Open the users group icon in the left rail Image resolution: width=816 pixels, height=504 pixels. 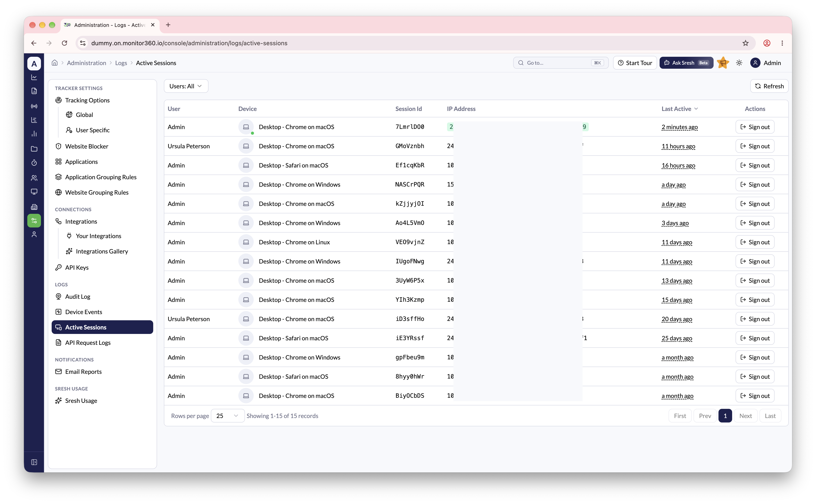(x=34, y=178)
